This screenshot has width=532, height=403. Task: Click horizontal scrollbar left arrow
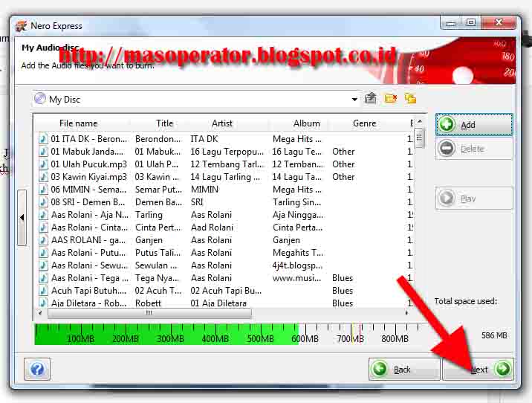40,313
